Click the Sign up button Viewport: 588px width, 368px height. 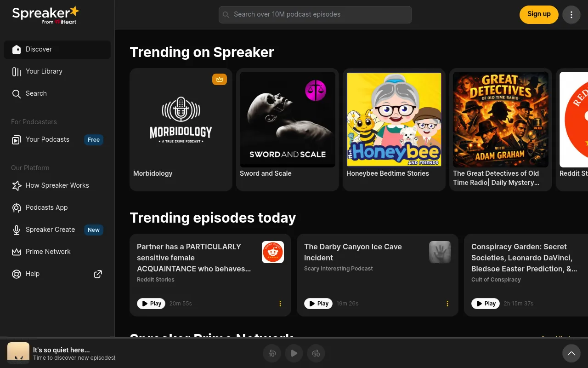[x=539, y=14]
